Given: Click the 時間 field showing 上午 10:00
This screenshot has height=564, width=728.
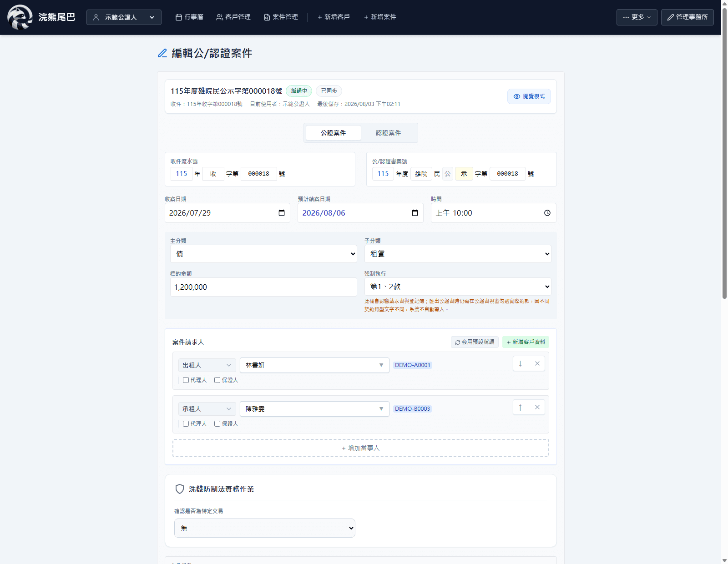Looking at the screenshot, I should (x=494, y=213).
